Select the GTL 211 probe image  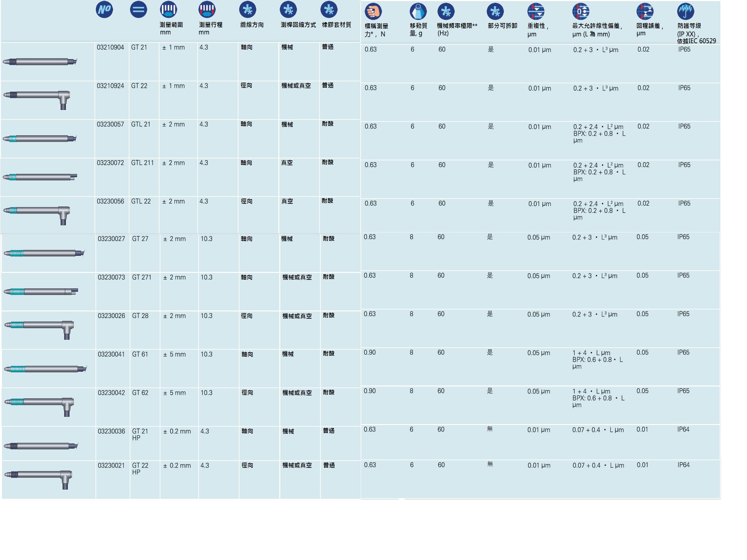40,177
